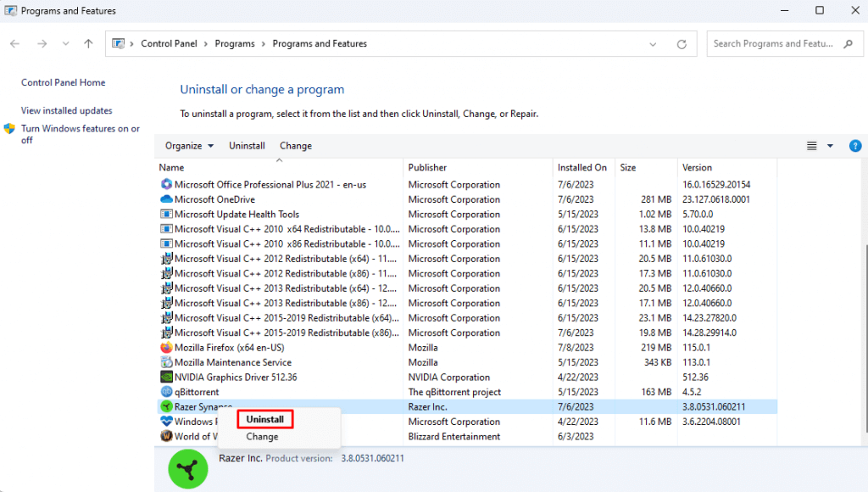Click Visual C++ 2012 (x86) Redistributable icon
The image size is (868, 492).
pyautogui.click(x=166, y=273)
